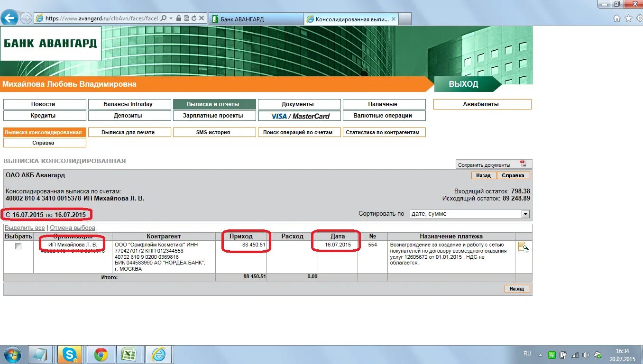Open Favorites with the star icon
Image resolution: width=643 pixels, height=364 pixels.
pyautogui.click(x=628, y=18)
